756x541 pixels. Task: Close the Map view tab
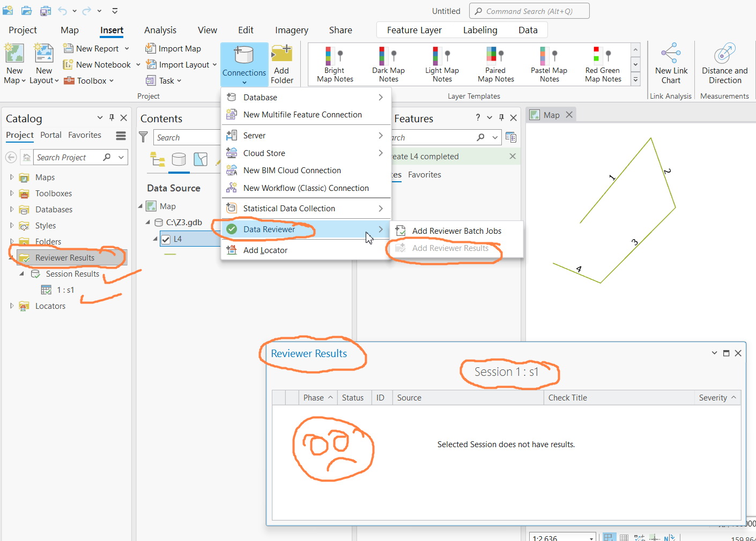(569, 114)
